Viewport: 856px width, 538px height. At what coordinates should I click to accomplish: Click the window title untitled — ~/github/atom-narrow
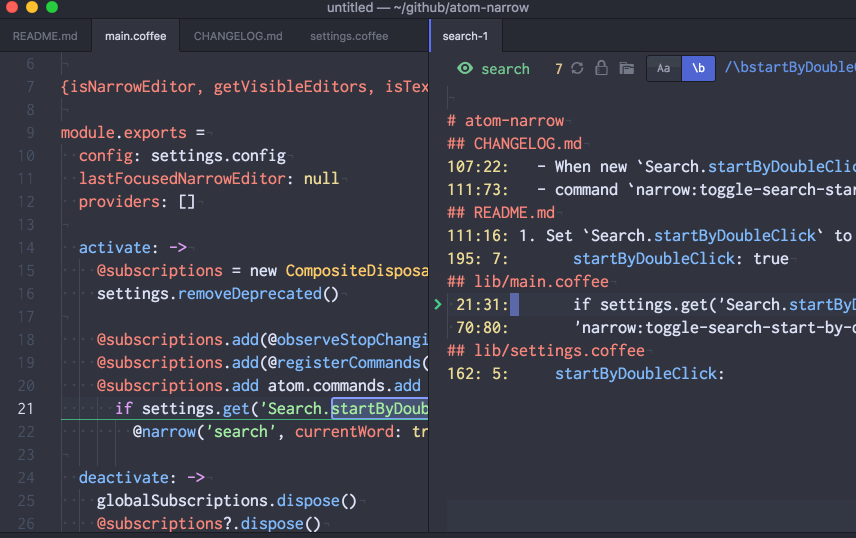428,8
